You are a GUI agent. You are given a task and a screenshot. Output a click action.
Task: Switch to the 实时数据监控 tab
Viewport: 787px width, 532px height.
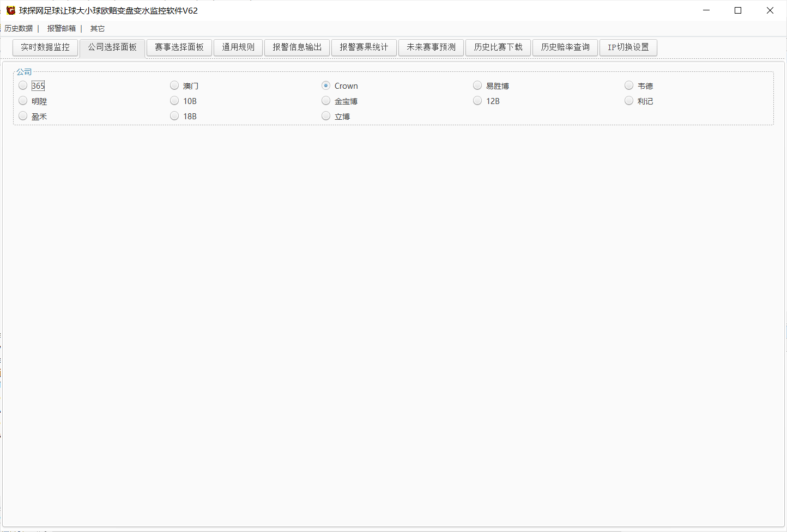[x=45, y=47]
